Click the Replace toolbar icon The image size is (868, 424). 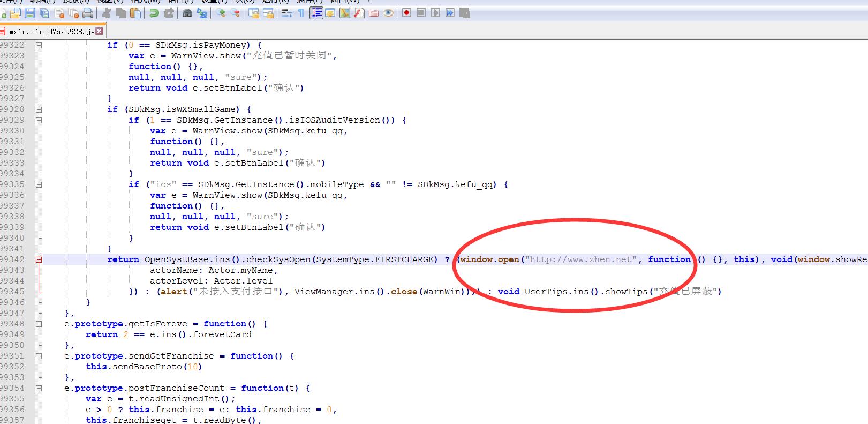click(x=202, y=13)
